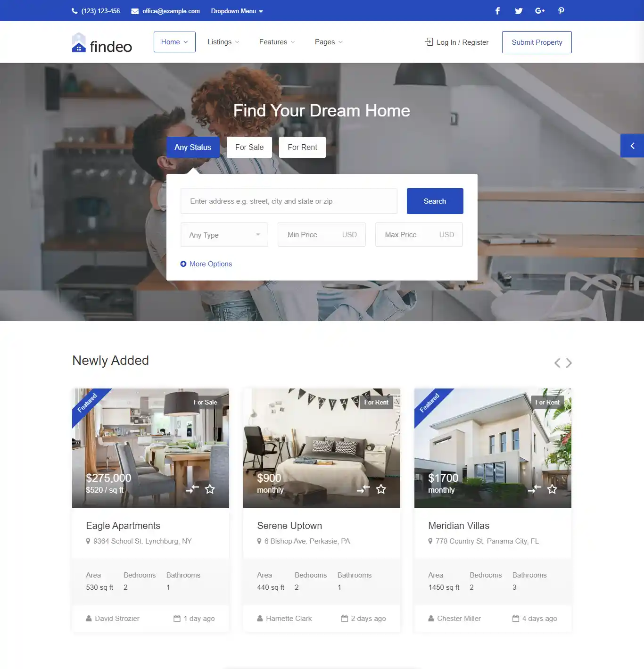Click the Submit Property button
644x669 pixels.
coord(537,42)
